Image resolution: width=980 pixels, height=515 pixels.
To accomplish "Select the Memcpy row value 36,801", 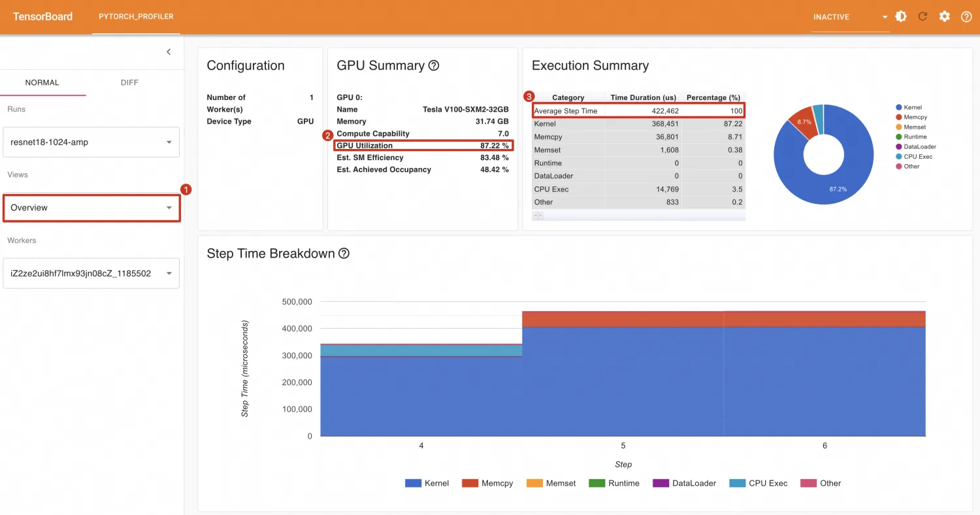I will click(x=667, y=137).
